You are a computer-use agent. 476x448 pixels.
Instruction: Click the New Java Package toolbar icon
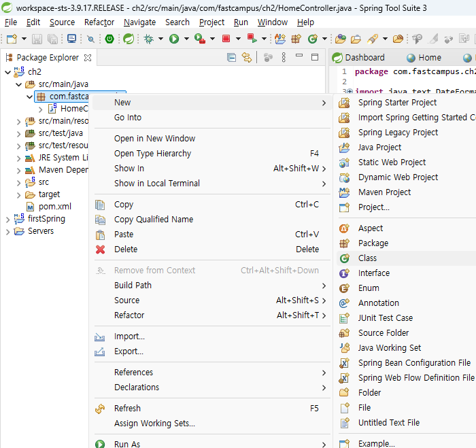[296, 39]
